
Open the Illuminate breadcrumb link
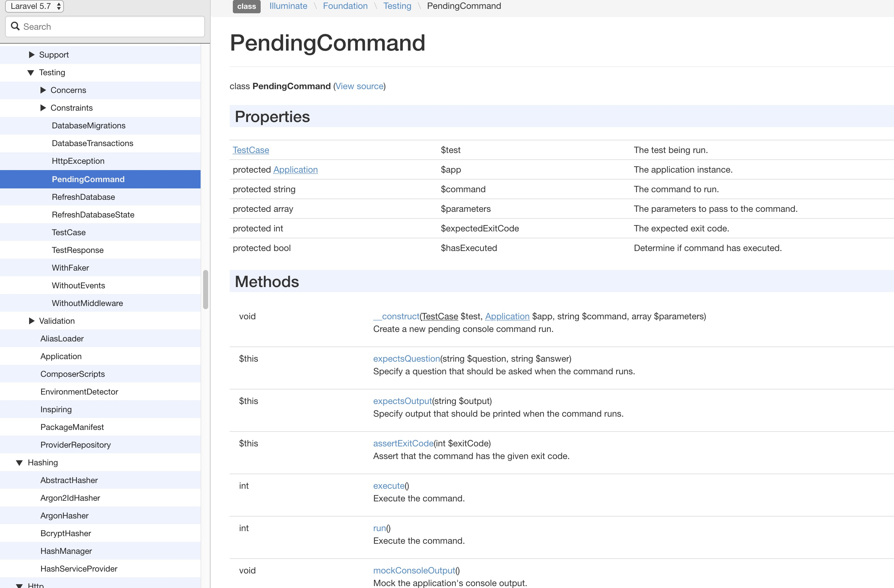[x=288, y=6]
